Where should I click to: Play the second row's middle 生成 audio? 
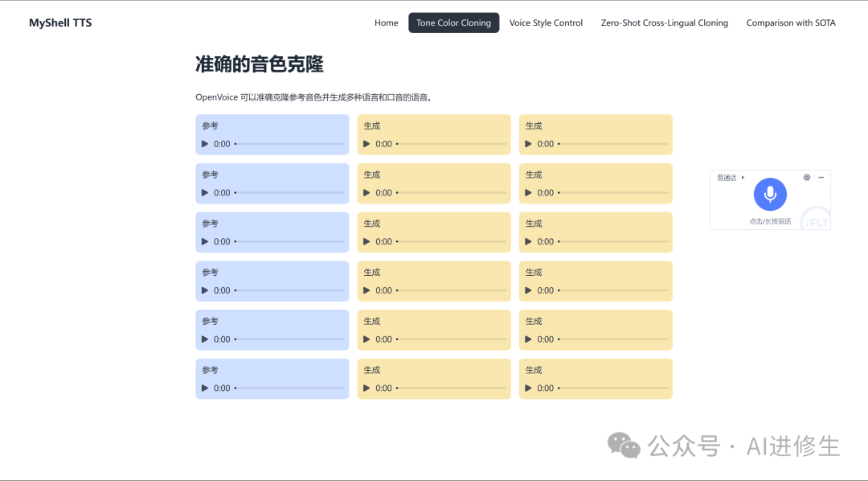(x=366, y=193)
